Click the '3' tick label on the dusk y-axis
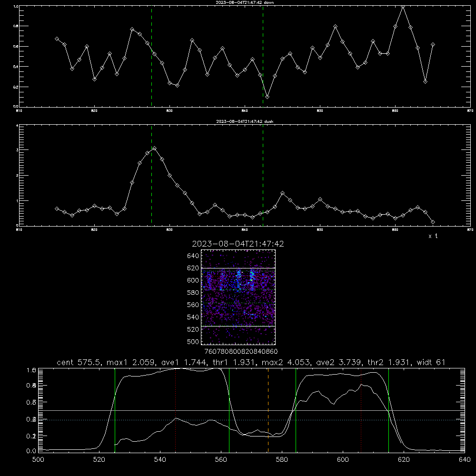476x476 pixels. (17, 150)
